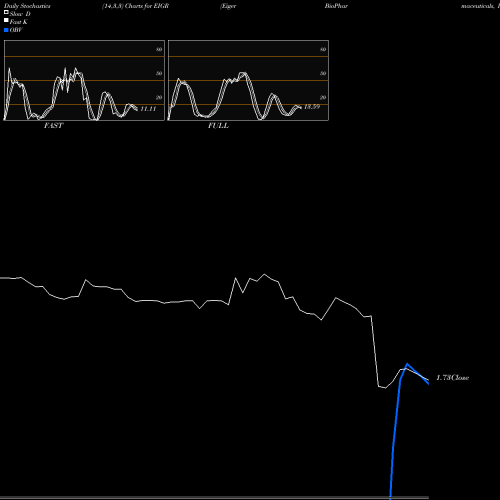Click the Fast K legend swatch

(6, 20)
